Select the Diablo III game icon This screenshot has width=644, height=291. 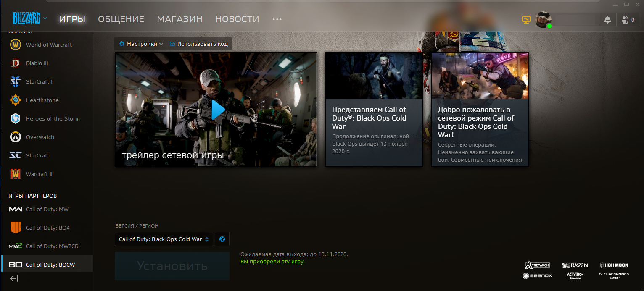pos(16,63)
